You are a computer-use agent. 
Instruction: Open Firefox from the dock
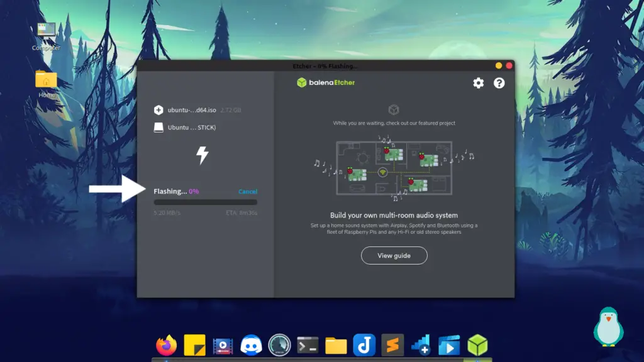[x=166, y=345]
